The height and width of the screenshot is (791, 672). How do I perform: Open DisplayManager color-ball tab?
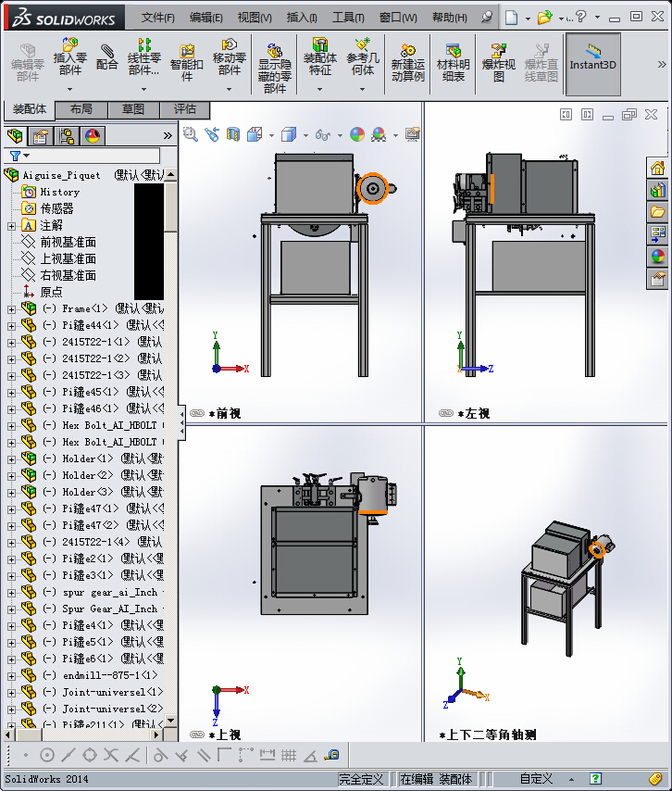[x=93, y=136]
